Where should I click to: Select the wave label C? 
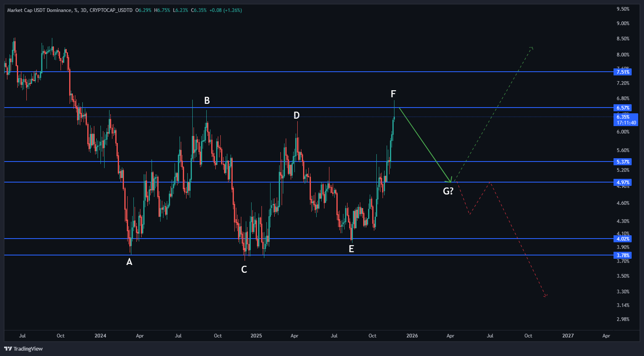click(x=244, y=269)
